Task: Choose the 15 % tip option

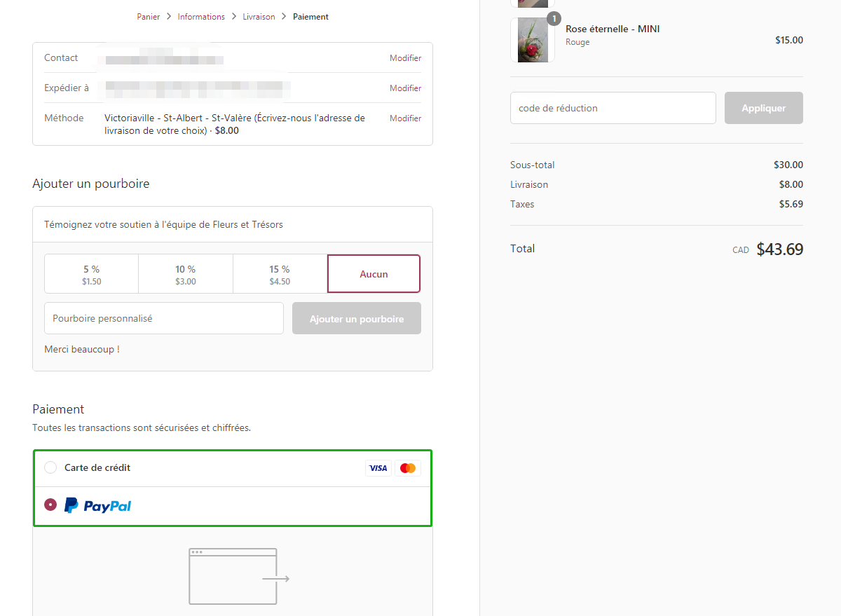Action: (x=280, y=274)
